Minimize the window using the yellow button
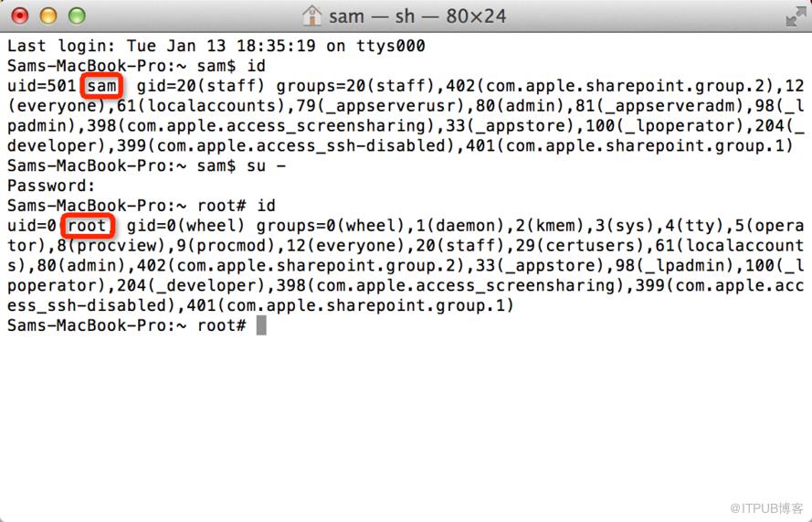This screenshot has height=522, width=812. coord(47,16)
